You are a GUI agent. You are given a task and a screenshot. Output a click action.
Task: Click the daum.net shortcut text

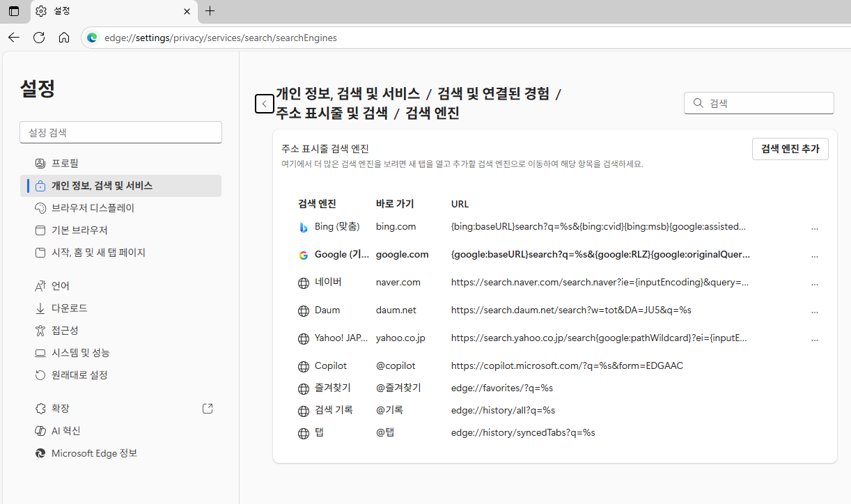pos(396,310)
